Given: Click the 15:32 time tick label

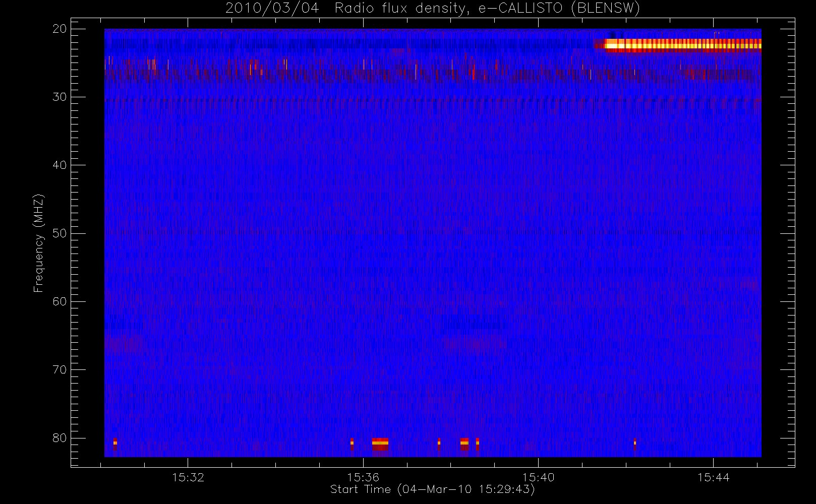Looking at the screenshot, I should point(188,477).
